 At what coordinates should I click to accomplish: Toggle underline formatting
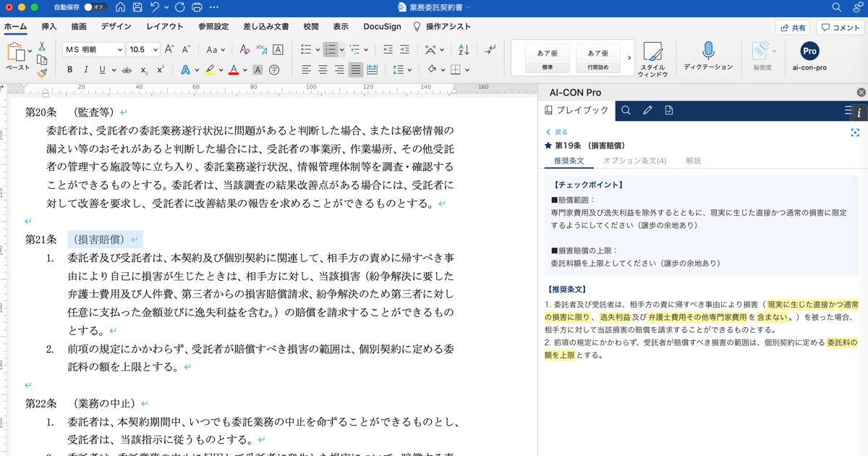[102, 70]
